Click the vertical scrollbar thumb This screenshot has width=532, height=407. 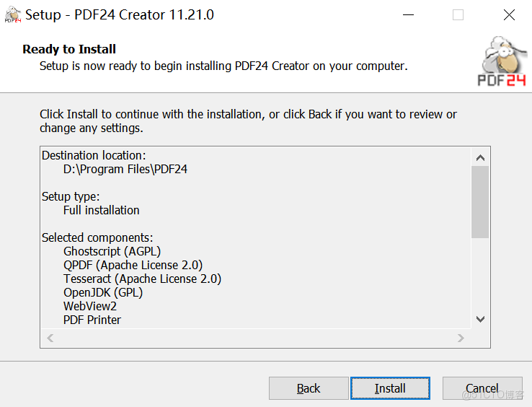[480, 201]
